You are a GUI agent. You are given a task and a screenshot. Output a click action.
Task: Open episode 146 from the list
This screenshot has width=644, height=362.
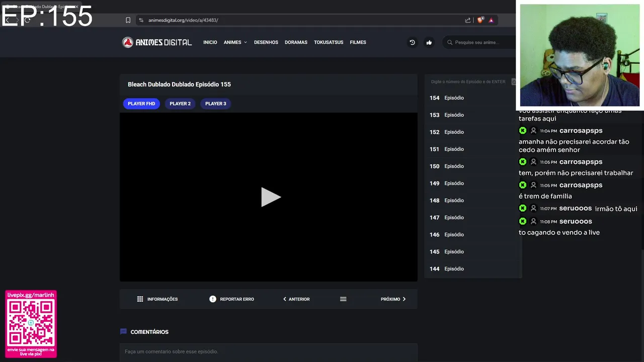tap(472, 235)
